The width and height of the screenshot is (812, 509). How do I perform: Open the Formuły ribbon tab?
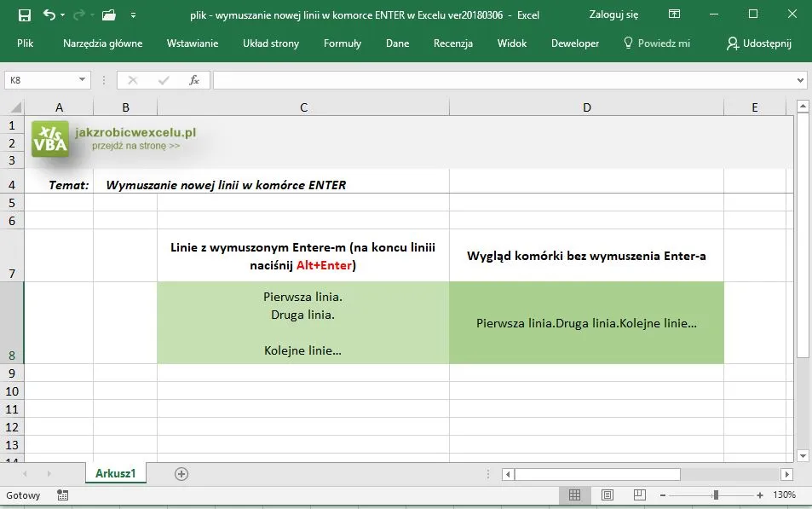(343, 43)
